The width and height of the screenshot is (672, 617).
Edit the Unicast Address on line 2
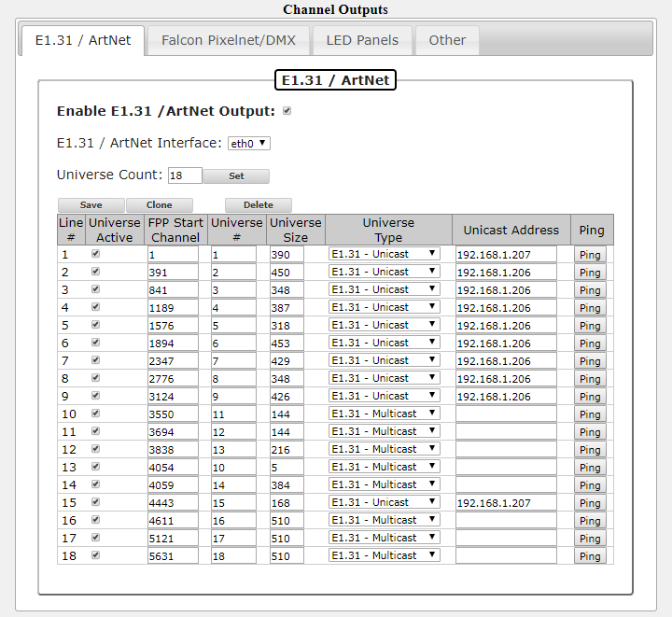point(506,272)
